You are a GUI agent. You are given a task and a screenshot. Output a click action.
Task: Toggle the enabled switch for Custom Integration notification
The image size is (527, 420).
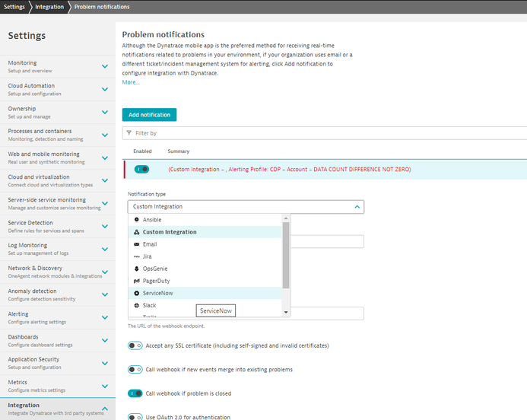pyautogui.click(x=141, y=169)
